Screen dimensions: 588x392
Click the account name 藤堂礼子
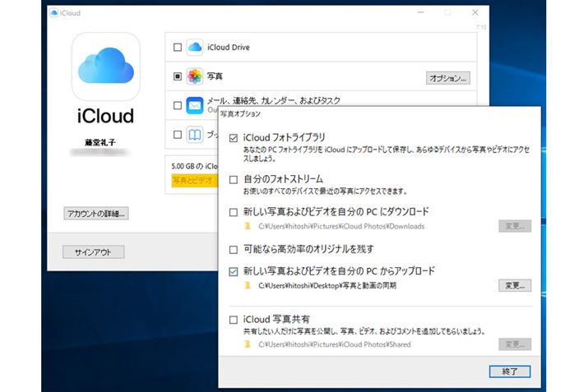100,142
